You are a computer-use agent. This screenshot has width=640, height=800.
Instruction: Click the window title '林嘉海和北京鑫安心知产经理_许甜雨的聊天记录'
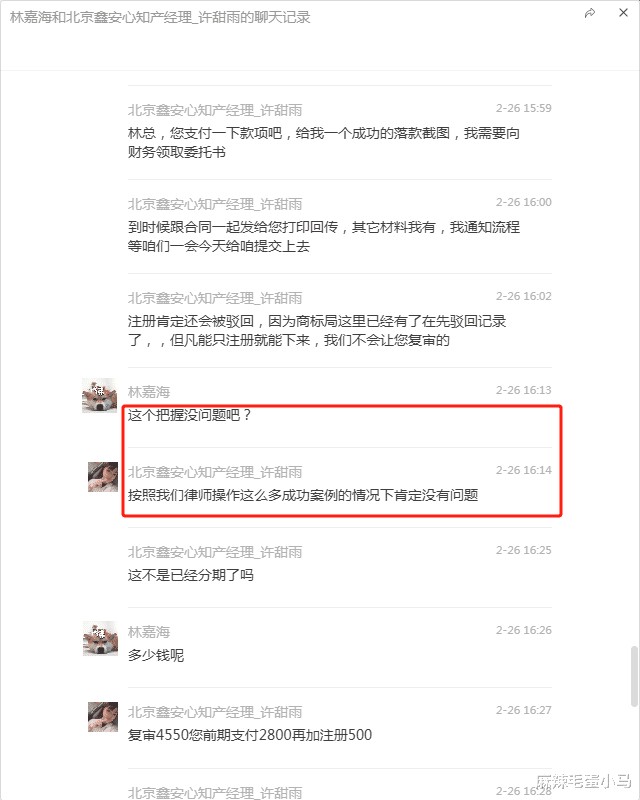160,17
